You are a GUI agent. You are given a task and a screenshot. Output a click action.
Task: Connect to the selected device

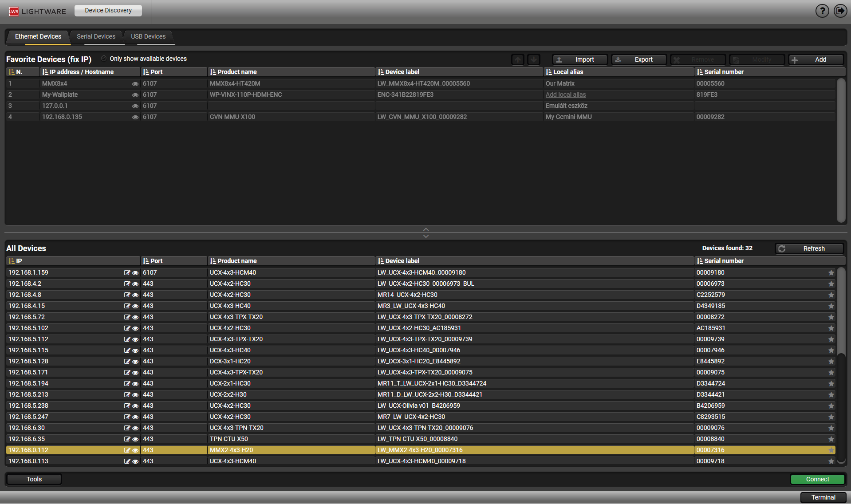pos(818,479)
